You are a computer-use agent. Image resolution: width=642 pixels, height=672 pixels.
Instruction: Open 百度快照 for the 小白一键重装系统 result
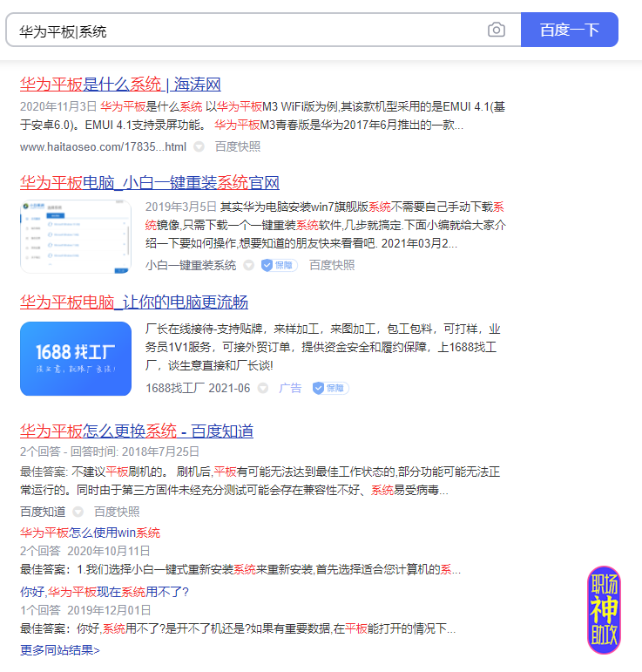(332, 265)
